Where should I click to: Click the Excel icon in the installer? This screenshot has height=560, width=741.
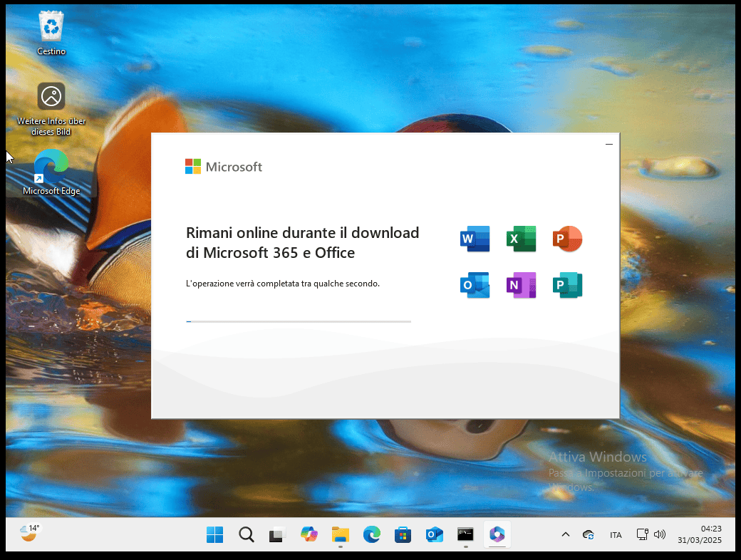click(521, 239)
